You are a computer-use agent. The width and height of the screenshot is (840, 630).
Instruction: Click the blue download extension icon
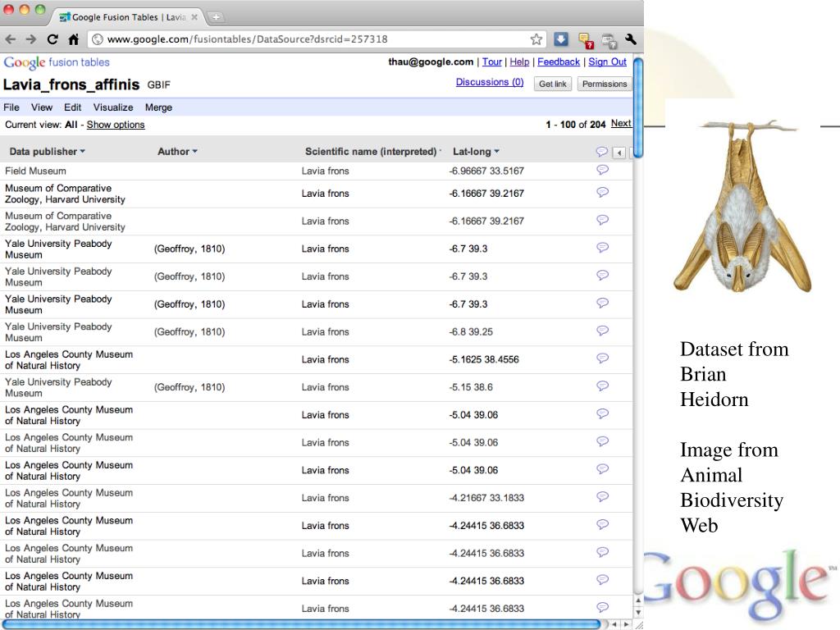tap(561, 39)
